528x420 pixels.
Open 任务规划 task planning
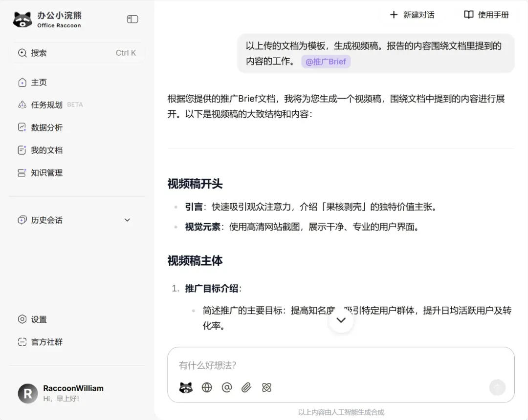tap(47, 105)
